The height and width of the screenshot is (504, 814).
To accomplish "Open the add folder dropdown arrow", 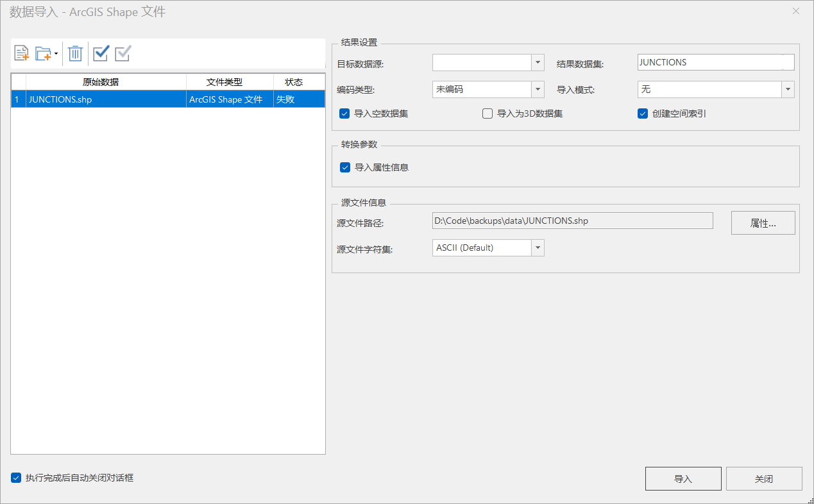I will coord(56,54).
